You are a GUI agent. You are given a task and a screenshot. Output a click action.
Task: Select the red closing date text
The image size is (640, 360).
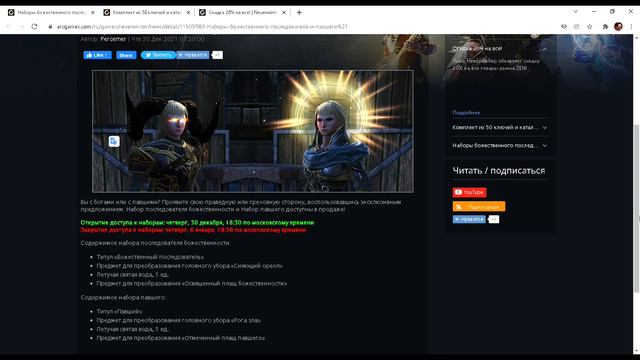coord(193,230)
